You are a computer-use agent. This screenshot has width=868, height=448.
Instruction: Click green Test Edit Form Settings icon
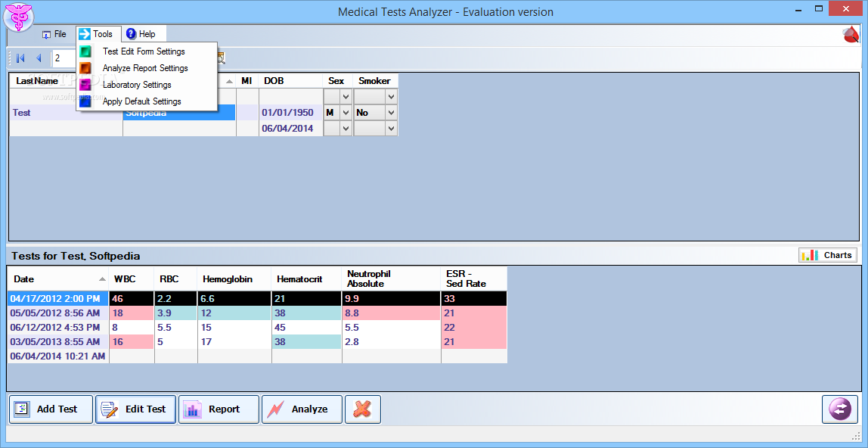(85, 51)
